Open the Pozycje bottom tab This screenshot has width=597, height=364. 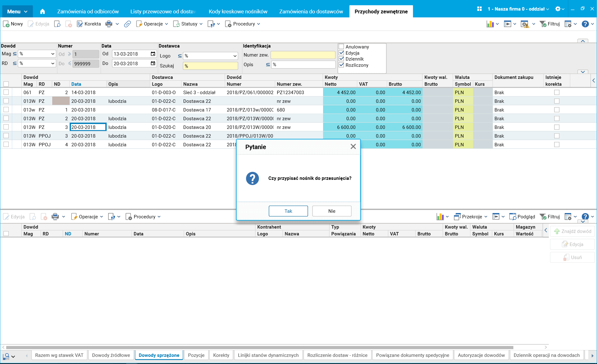(196, 355)
